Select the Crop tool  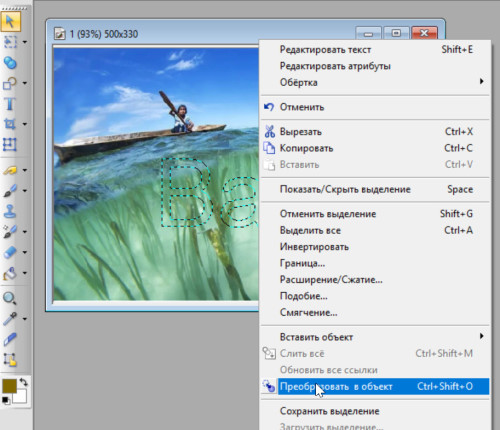pos(10,124)
